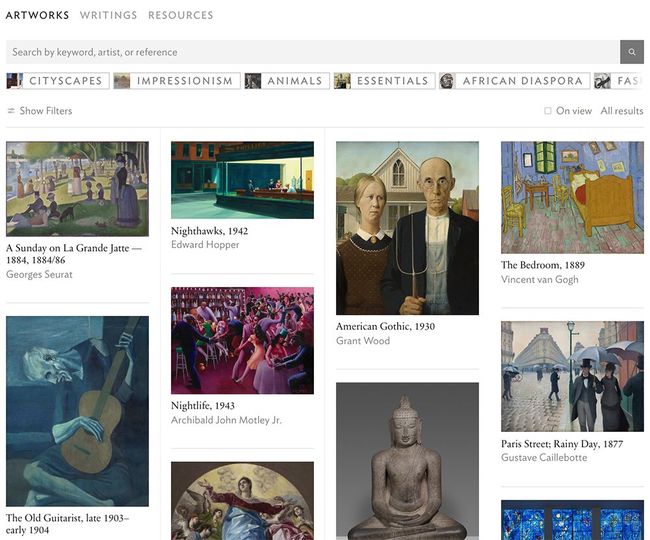Screen dimensions: 650x540
Task: Click the Essentials category thumbnail icon
Action: tap(342, 81)
